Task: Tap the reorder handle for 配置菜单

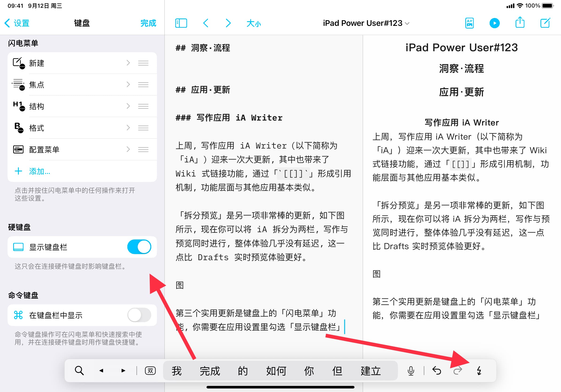Action: pyautogui.click(x=143, y=149)
